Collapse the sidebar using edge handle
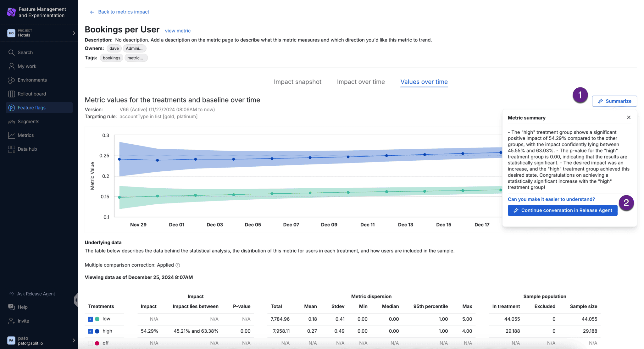644x349 pixels. pyautogui.click(x=76, y=300)
